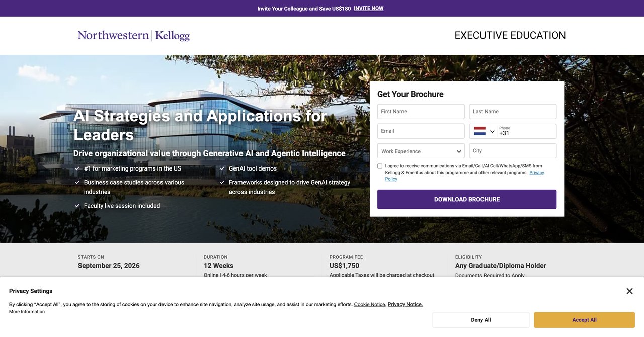Click the Accept All button
The image size is (644, 337).
(584, 320)
